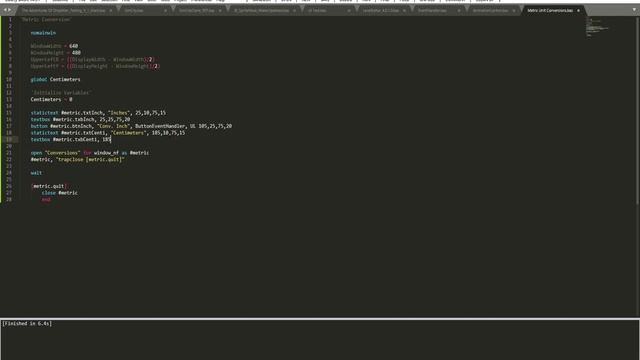The width and height of the screenshot is (640, 360).
Task: Click the code minimap preview
Action: (597, 27)
